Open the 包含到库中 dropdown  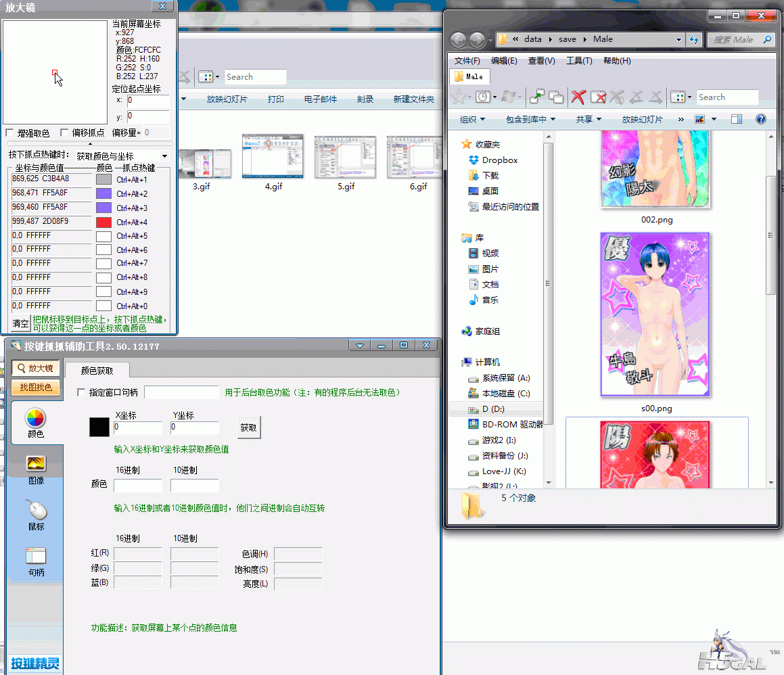click(x=530, y=119)
